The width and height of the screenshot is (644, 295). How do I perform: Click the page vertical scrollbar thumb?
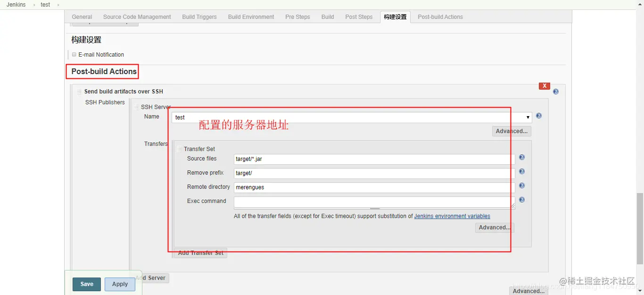640,228
